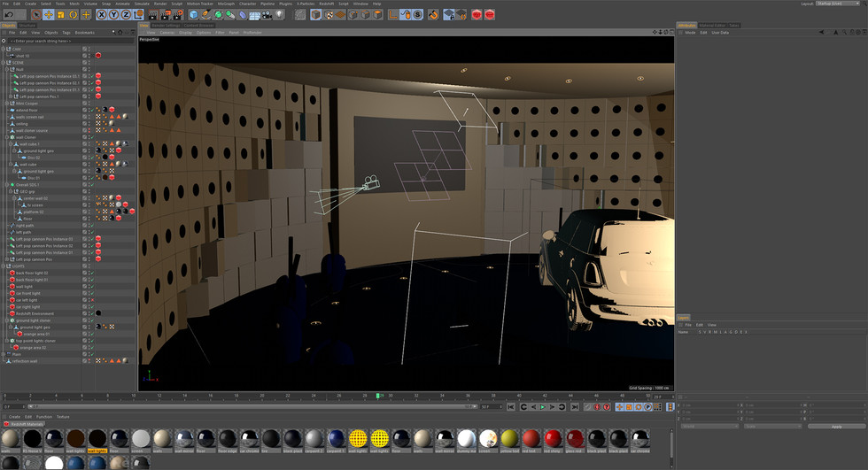868x470 pixels.
Task: Open the File menu
Action: (5, 4)
